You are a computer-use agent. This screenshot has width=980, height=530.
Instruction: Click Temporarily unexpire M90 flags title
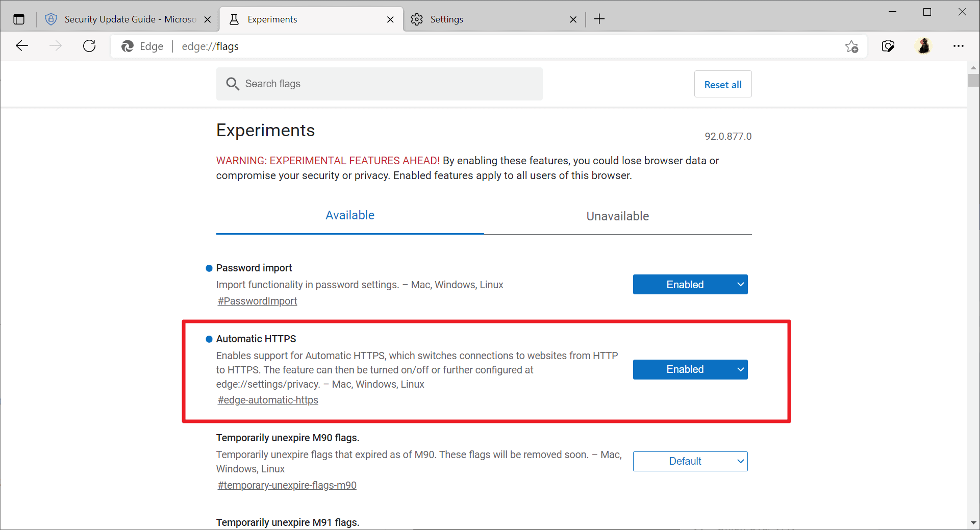[288, 438]
